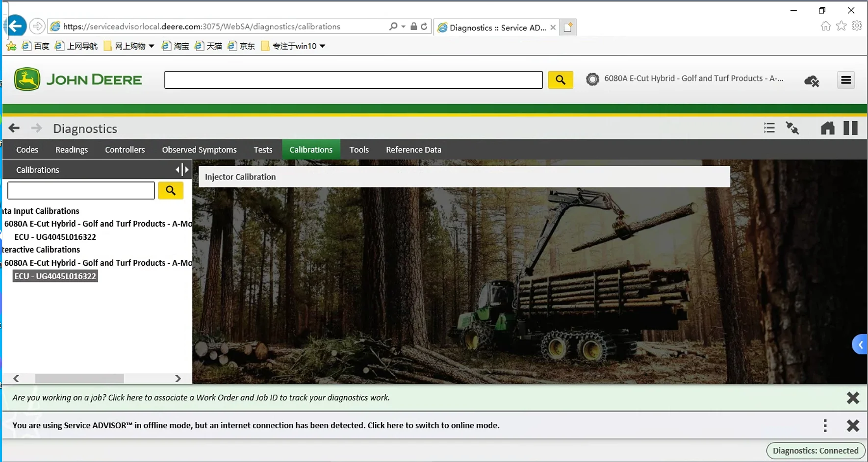Expand the blue side drawer chevron
The image size is (868, 462).
click(x=860, y=345)
